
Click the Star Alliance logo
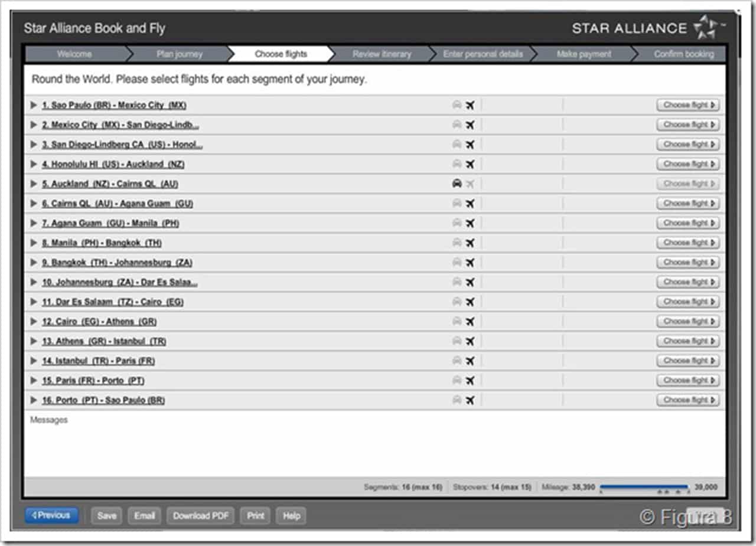[x=649, y=28]
